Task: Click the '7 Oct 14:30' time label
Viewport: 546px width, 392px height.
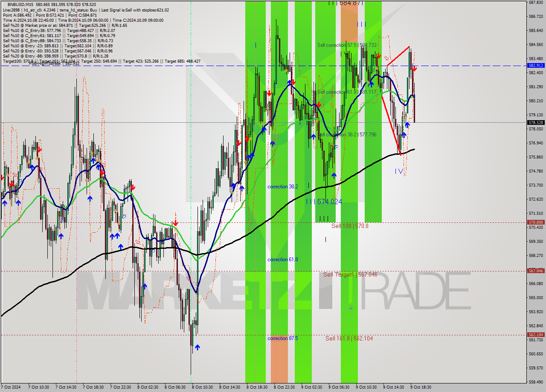Action: point(66,387)
